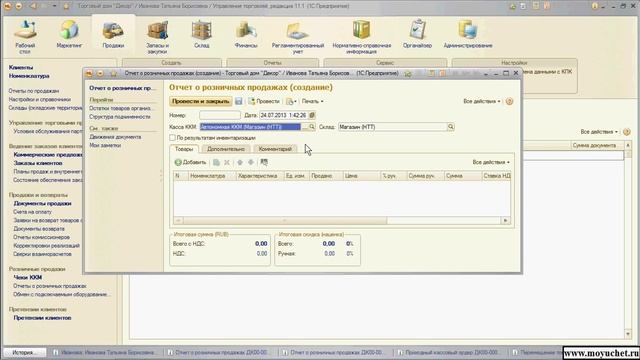Open the Администрирование section

coord(468,35)
